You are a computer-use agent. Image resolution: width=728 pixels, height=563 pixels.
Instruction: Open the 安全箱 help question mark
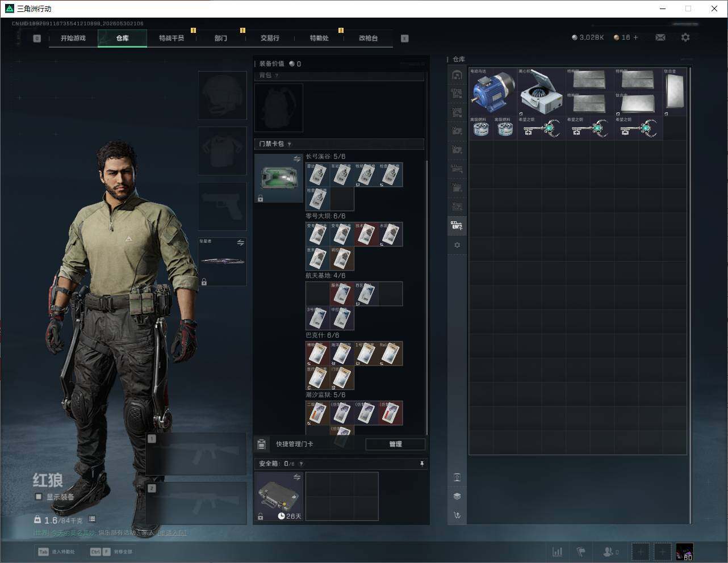point(301,464)
